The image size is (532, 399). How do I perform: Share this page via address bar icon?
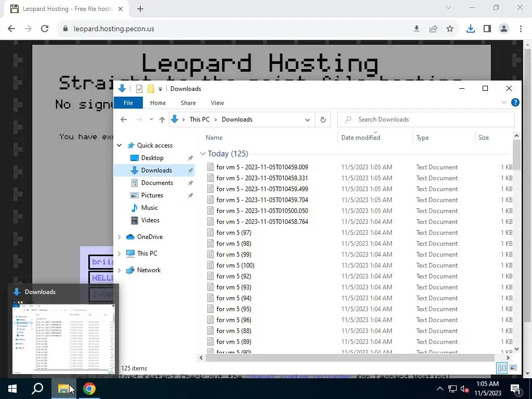(x=433, y=29)
